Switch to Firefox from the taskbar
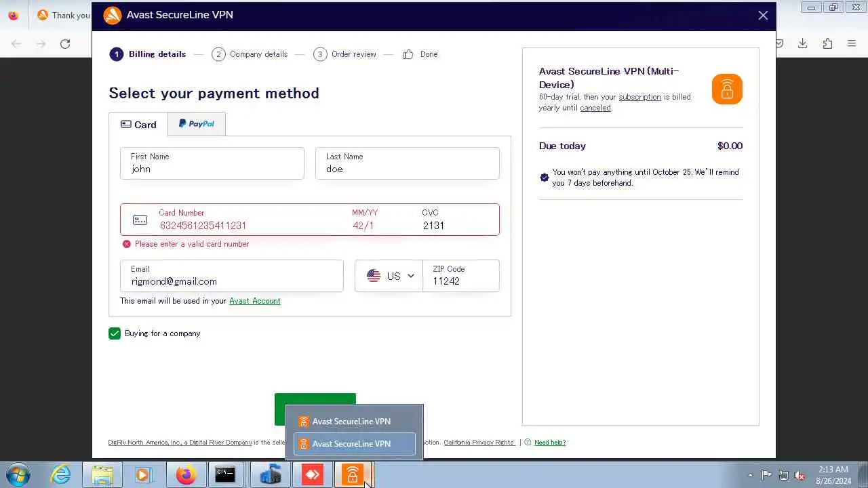Viewport: 868px width, 488px height. (185, 475)
